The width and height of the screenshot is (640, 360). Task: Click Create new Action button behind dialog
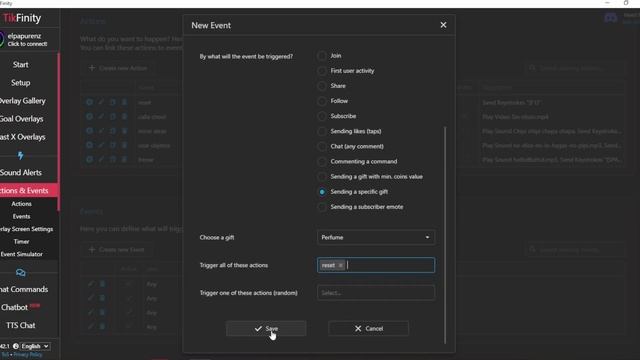click(x=118, y=68)
